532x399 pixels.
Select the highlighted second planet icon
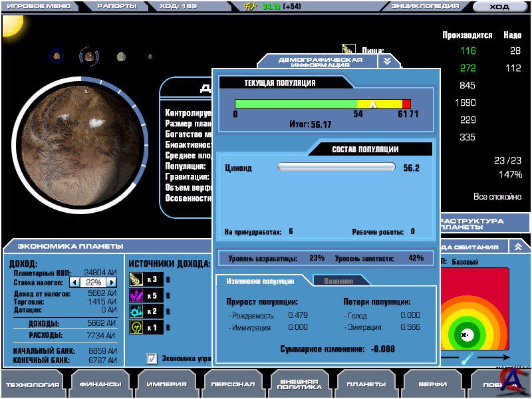(x=88, y=57)
